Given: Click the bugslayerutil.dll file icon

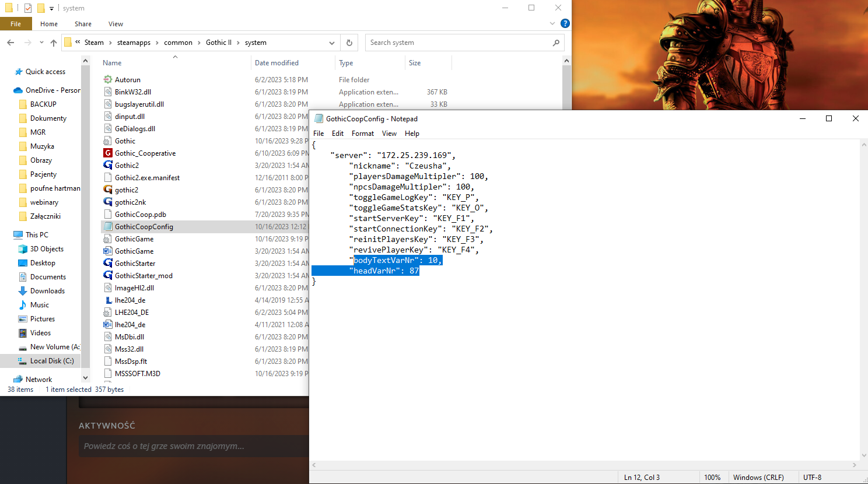Looking at the screenshot, I should 107,104.
